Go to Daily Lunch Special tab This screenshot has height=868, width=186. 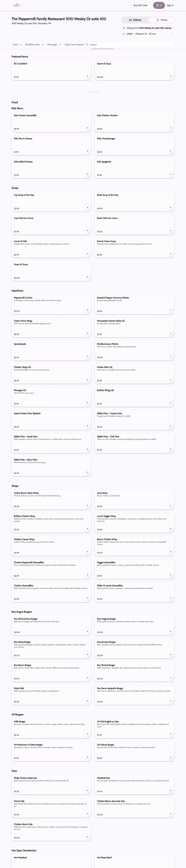pos(74,44)
